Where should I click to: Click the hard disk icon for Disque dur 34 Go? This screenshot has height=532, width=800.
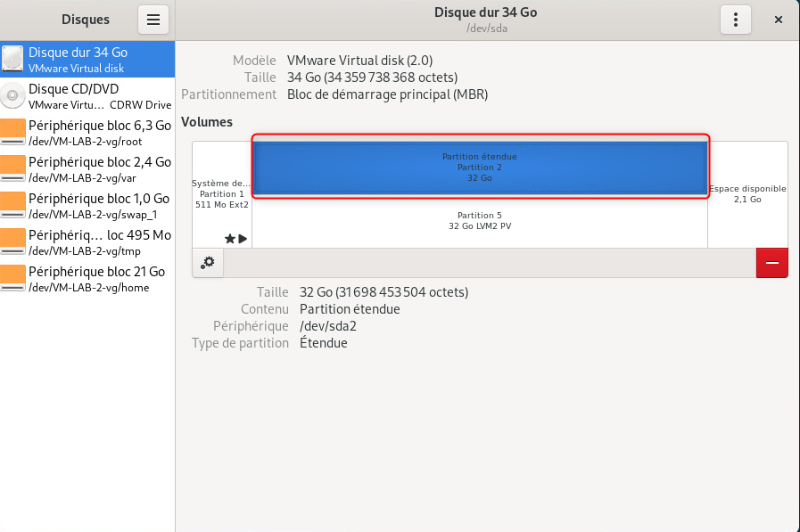coord(13,60)
